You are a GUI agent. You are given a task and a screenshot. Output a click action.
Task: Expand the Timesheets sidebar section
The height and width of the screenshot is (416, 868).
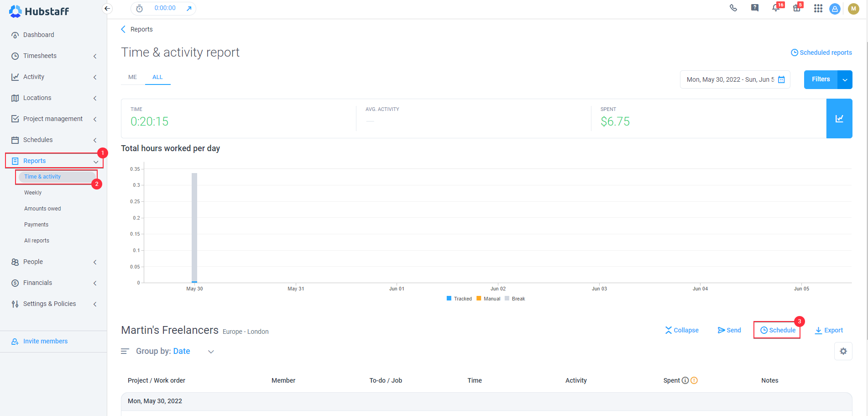pos(94,56)
